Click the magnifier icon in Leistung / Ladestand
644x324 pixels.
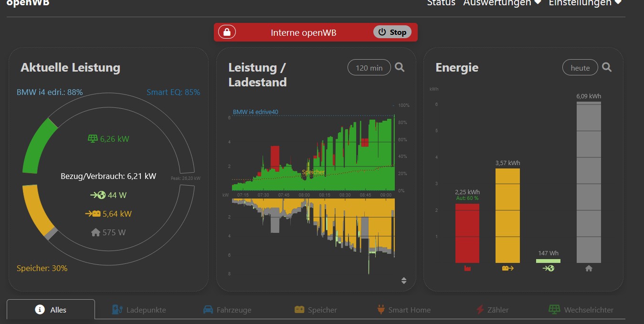(400, 67)
